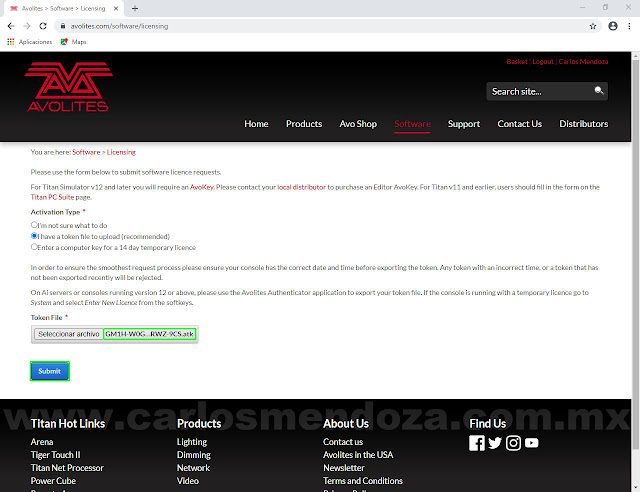Bookmark this page with the star icon
This screenshot has height=492, width=640.
point(593,26)
